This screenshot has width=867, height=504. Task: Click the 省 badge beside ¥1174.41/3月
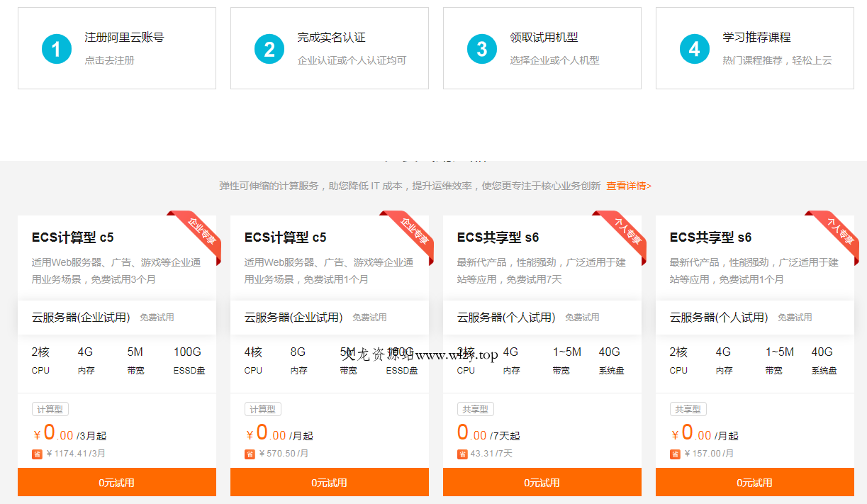click(37, 454)
